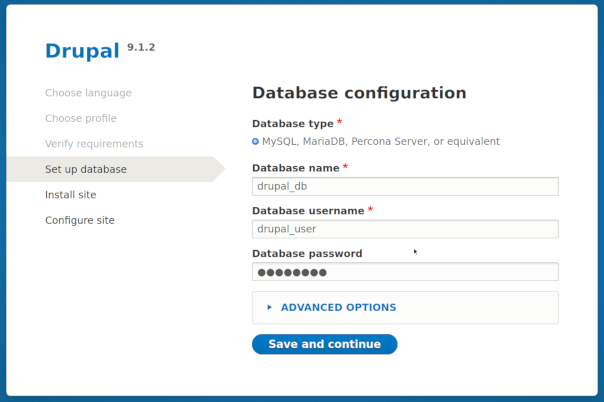This screenshot has height=402, width=604.
Task: Expand the Advanced Options section
Action: point(338,307)
